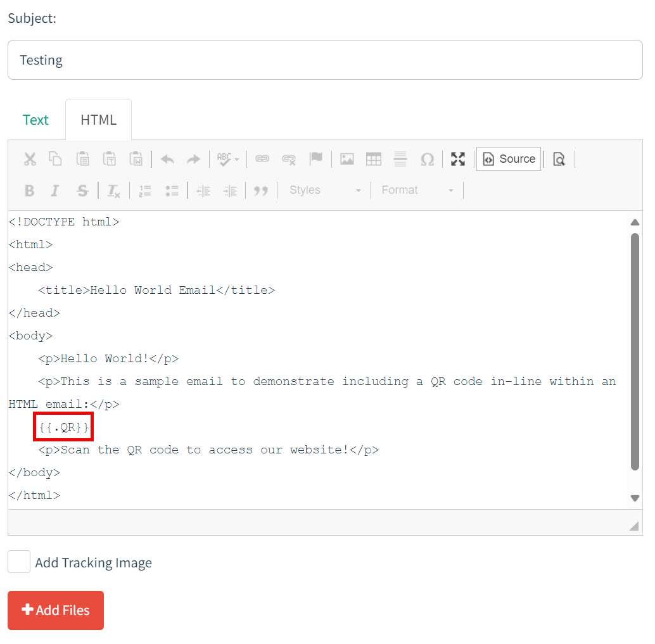Click the Increase Indent icon
The width and height of the screenshot is (655, 644).
point(230,191)
